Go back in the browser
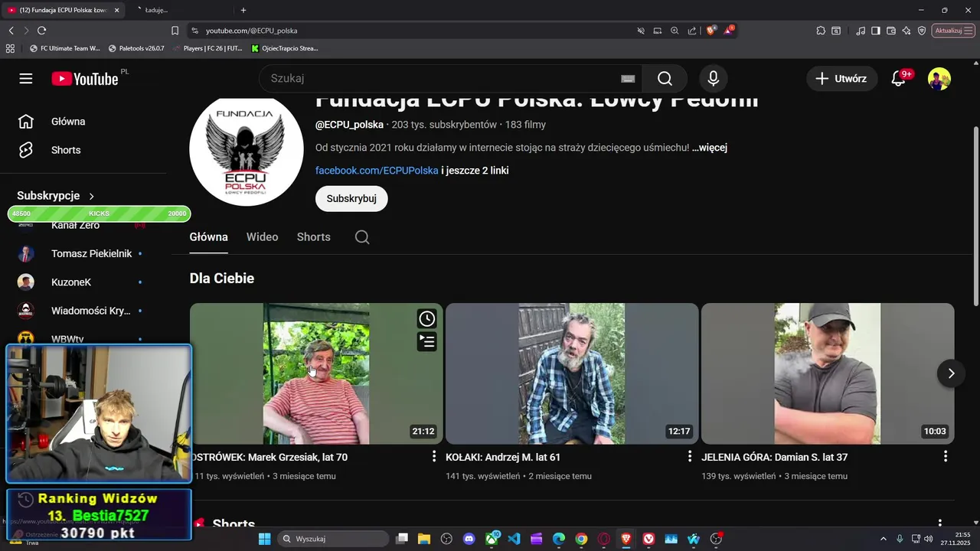This screenshot has height=551, width=980. (11, 31)
